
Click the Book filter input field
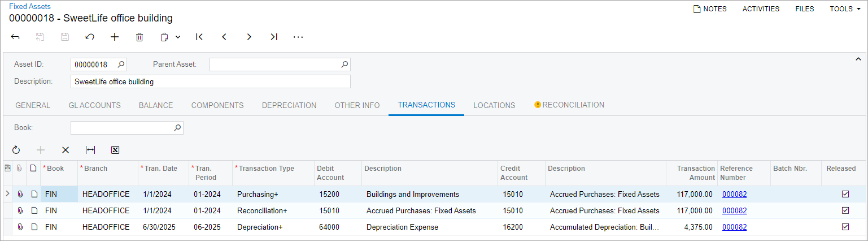click(x=121, y=128)
